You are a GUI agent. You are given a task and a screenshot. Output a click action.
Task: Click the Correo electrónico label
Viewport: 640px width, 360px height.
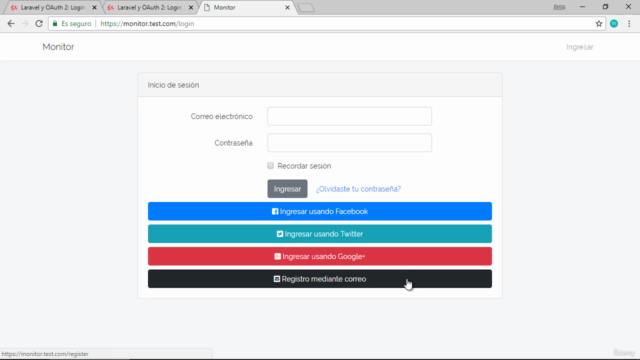[222, 116]
